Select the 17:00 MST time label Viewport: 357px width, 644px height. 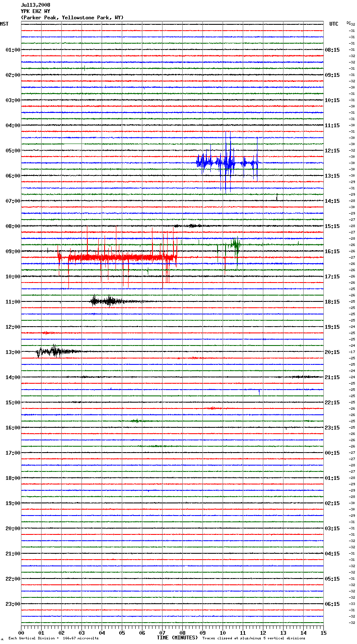(13, 453)
